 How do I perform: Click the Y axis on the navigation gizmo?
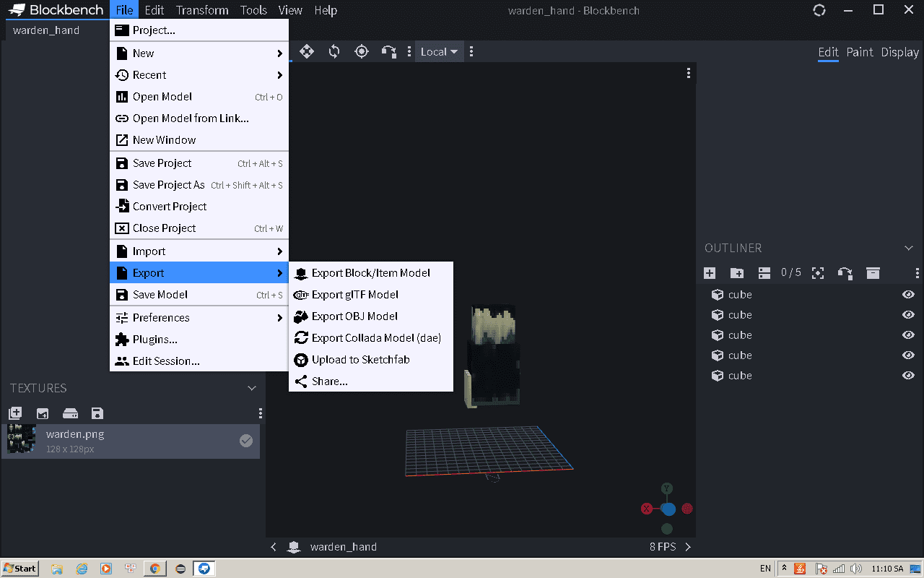(668, 488)
